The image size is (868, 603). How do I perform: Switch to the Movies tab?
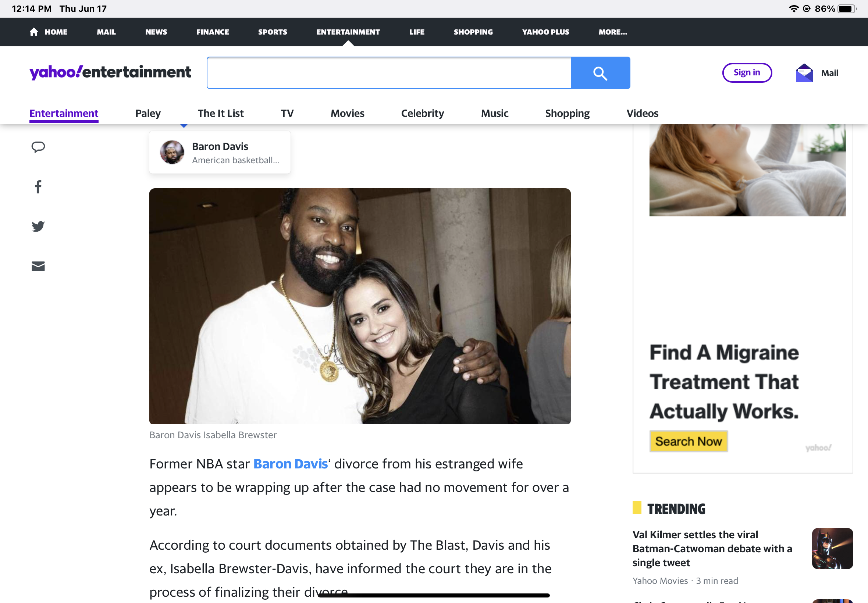[347, 113]
